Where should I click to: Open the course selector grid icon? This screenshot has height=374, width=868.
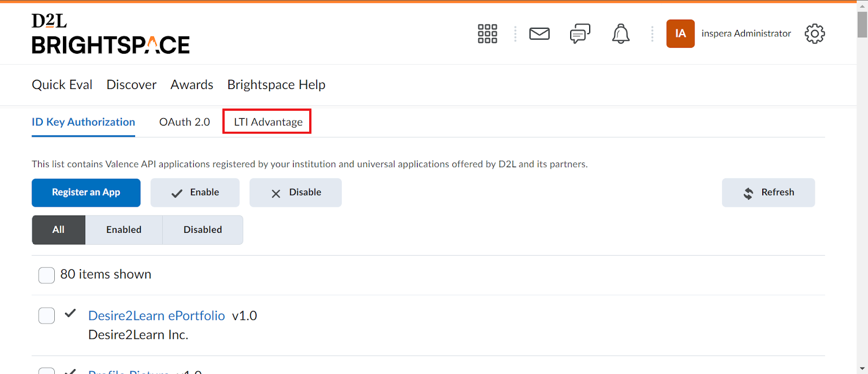tap(487, 34)
